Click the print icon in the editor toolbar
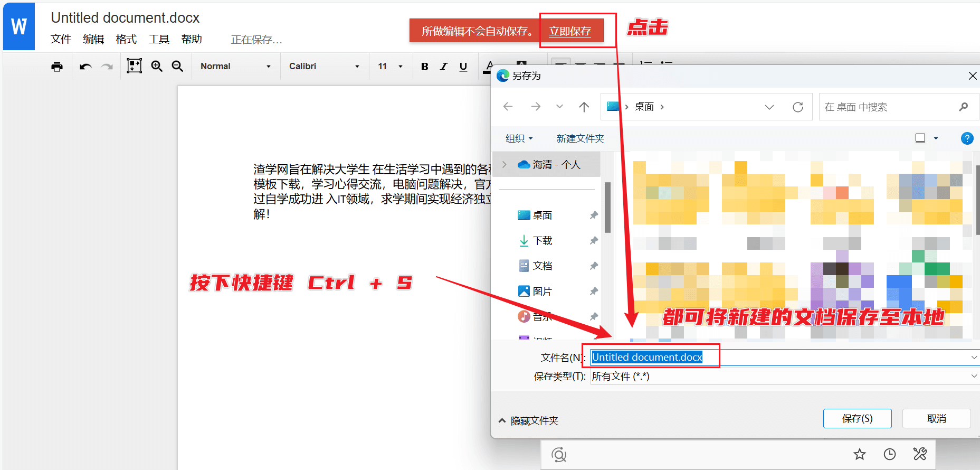The image size is (980, 470). click(57, 67)
